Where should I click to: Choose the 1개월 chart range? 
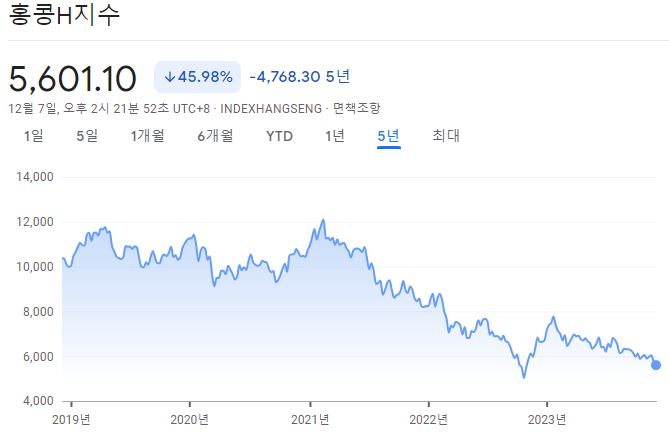pyautogui.click(x=147, y=136)
